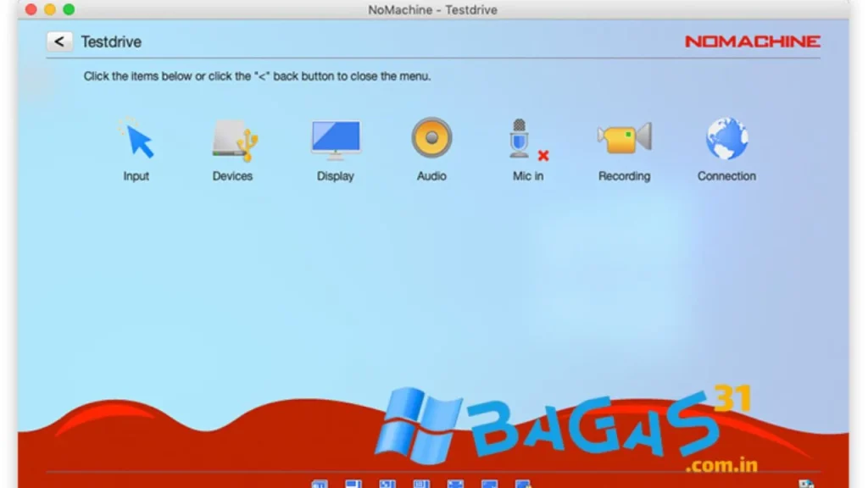Close the NoMachine window with red button
The image size is (868, 488).
[x=31, y=9]
